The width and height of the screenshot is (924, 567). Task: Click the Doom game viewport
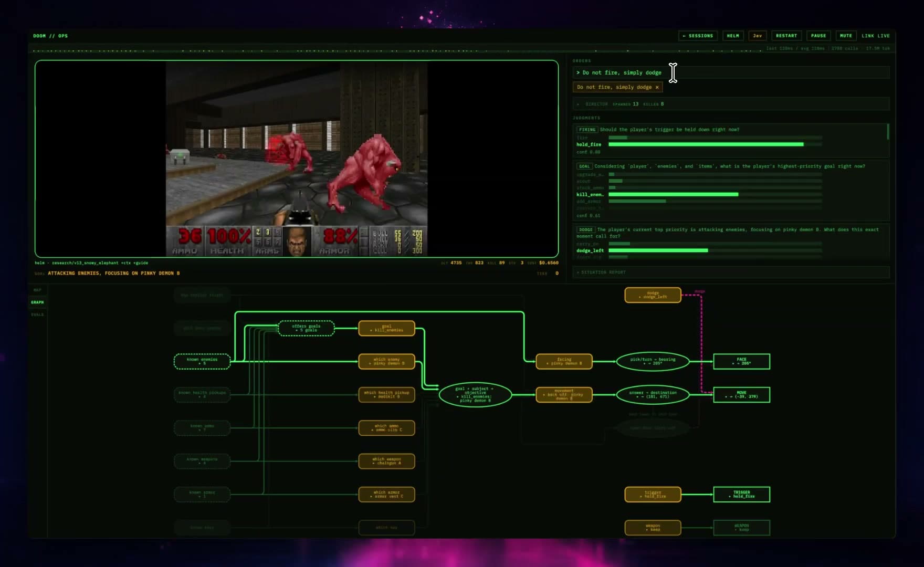pyautogui.click(x=297, y=159)
